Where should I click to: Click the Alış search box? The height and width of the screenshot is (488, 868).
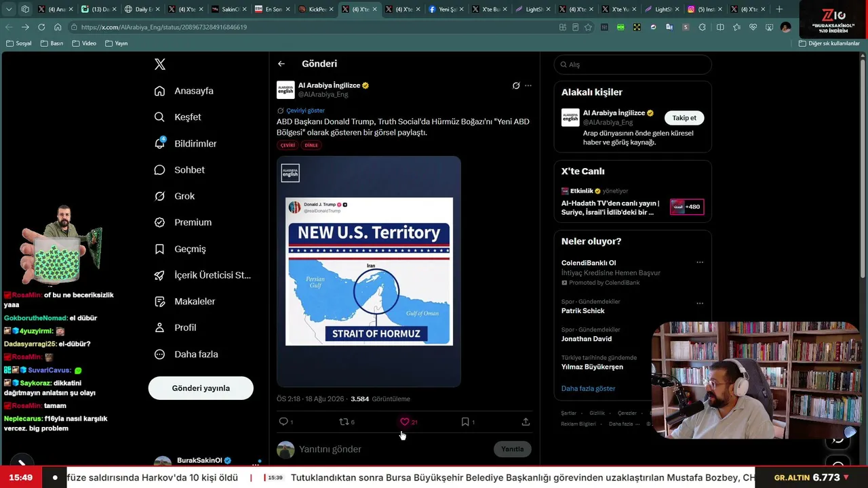[633, 64]
